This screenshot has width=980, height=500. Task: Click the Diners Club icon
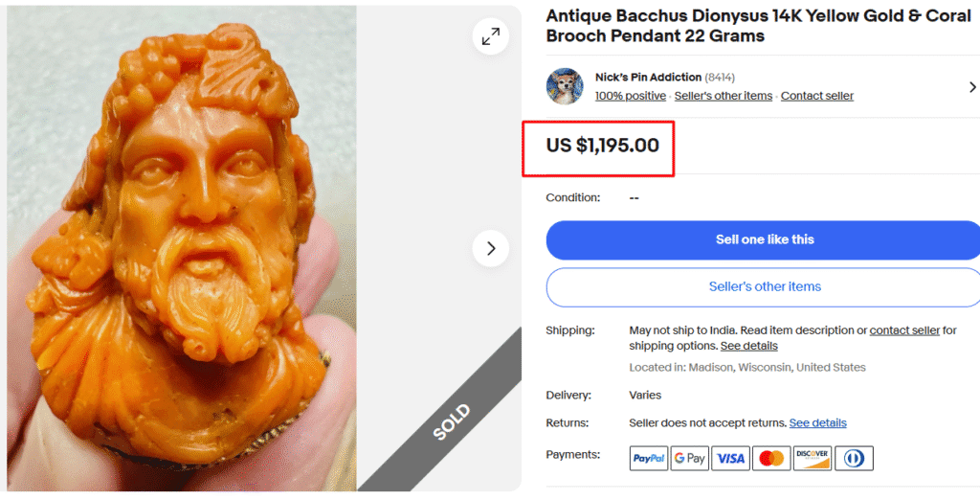coord(854,458)
